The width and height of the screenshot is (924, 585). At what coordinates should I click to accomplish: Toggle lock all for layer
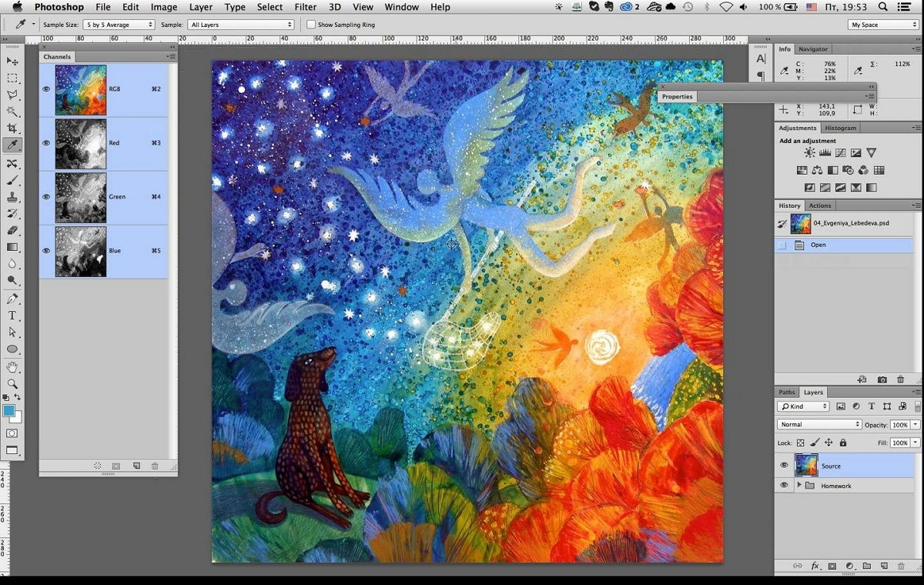tap(842, 443)
